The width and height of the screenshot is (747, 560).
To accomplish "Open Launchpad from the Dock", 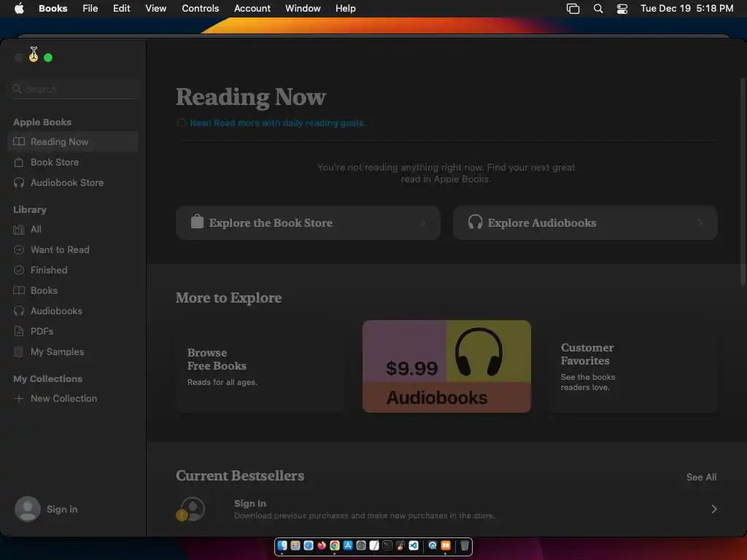I will (x=295, y=545).
